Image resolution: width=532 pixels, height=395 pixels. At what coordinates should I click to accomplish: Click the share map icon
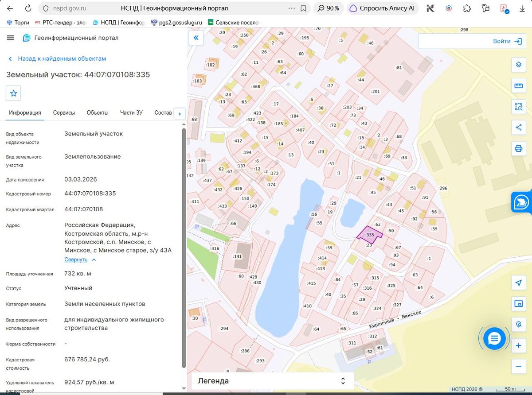tap(518, 128)
